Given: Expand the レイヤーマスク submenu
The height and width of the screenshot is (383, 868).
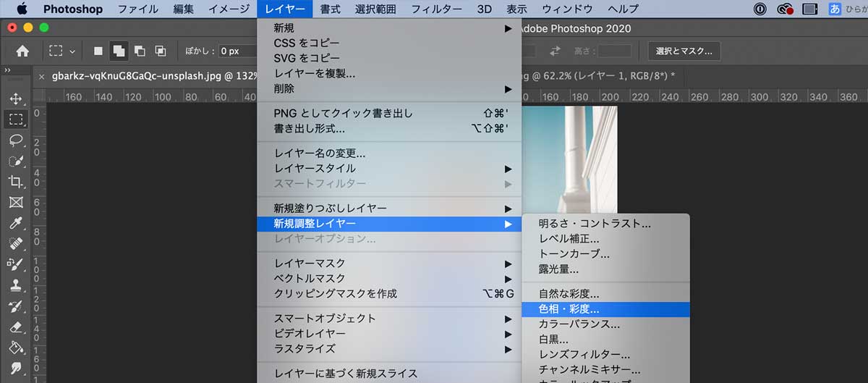Looking at the screenshot, I should [x=389, y=264].
